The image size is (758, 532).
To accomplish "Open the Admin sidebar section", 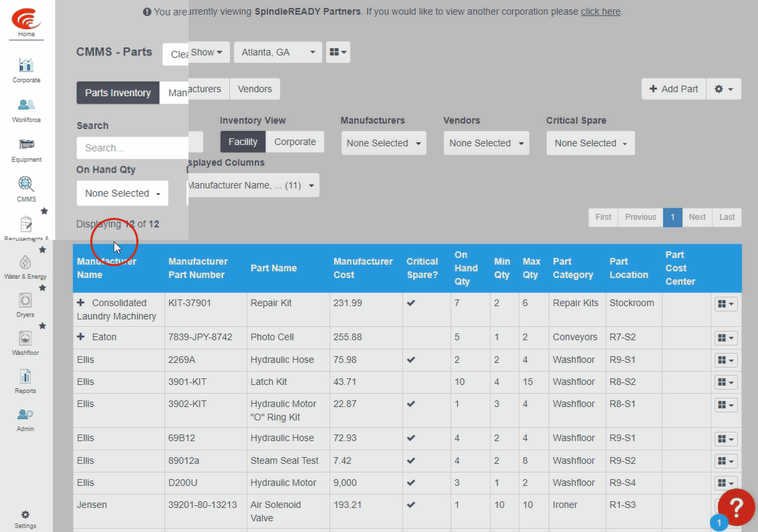I will (x=25, y=420).
